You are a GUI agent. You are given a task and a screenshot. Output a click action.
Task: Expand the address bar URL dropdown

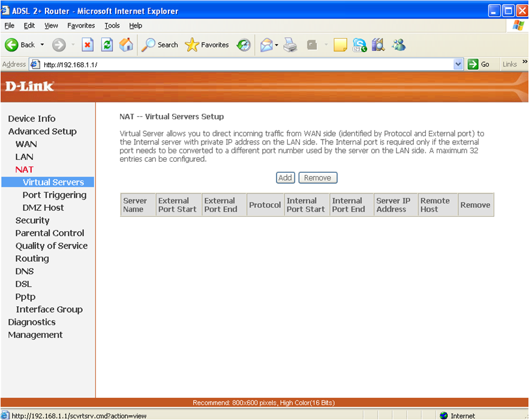(458, 64)
